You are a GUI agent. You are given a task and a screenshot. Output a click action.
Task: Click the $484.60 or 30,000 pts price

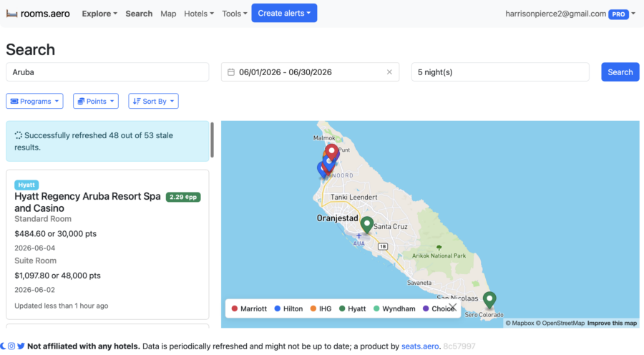click(55, 234)
